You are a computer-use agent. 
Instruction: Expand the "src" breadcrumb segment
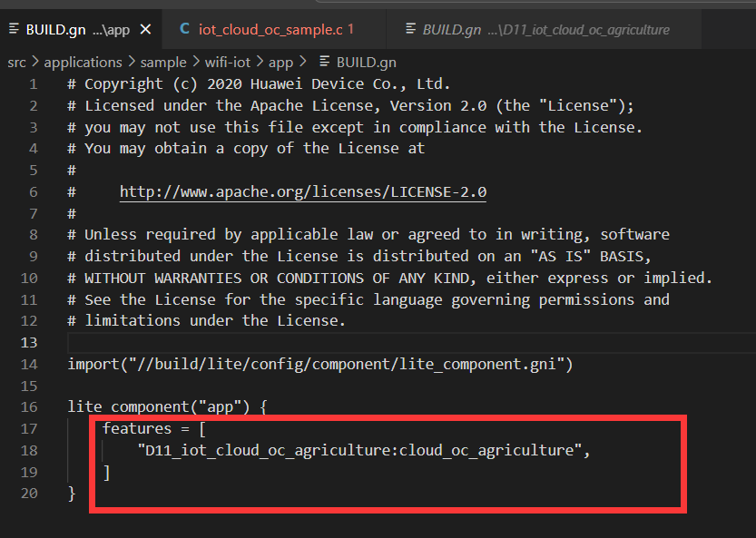coord(16,63)
